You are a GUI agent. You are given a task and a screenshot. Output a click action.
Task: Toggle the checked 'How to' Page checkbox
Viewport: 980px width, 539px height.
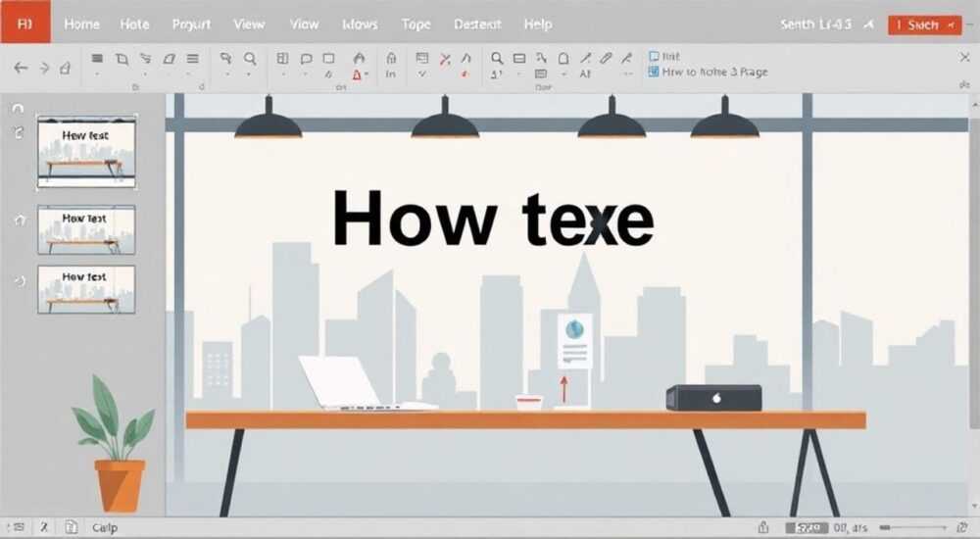654,72
